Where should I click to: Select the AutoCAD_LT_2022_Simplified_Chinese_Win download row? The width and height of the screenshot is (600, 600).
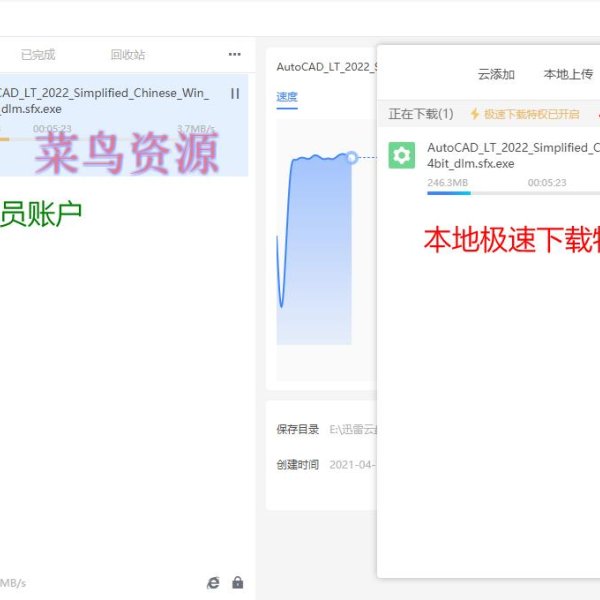[x=124, y=125]
